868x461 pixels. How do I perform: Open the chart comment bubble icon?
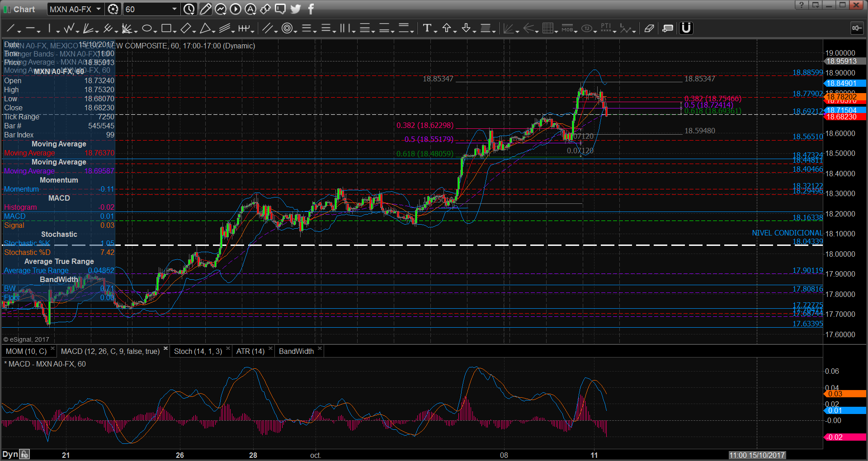click(280, 9)
